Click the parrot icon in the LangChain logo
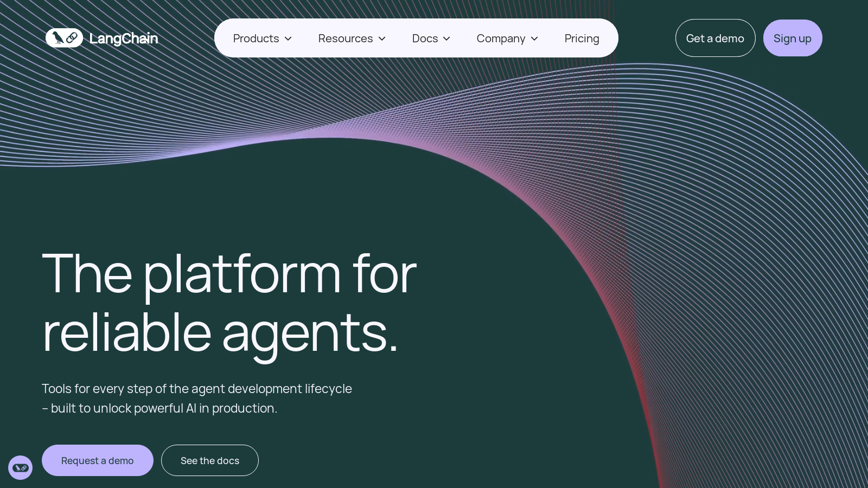Viewport: 868px width, 488px height. 58,38
